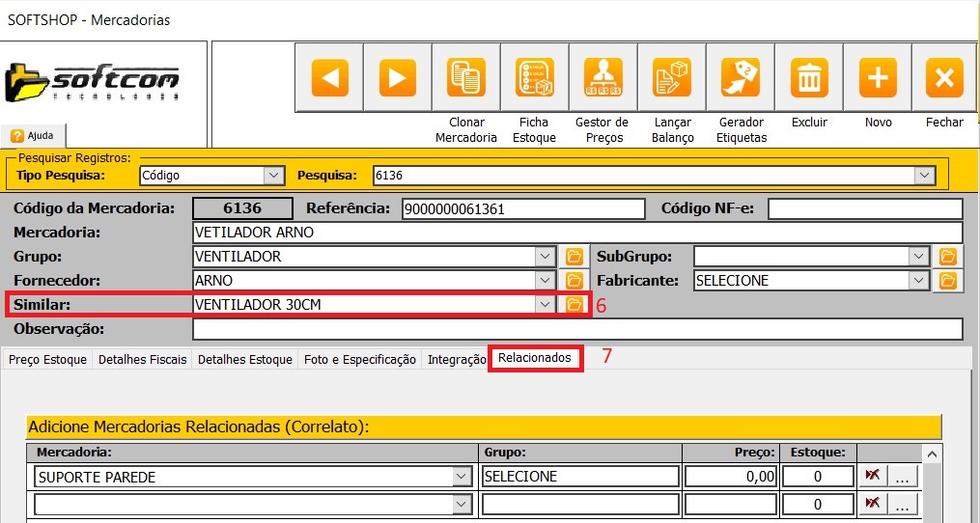This screenshot has width=980, height=523.
Task: Go to the previous record arrow
Action: 329,78
